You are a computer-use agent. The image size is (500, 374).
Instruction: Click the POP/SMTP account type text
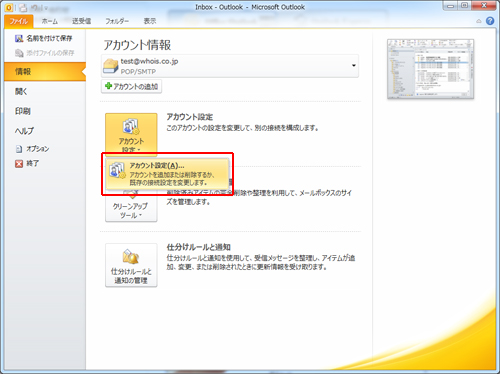(x=138, y=72)
